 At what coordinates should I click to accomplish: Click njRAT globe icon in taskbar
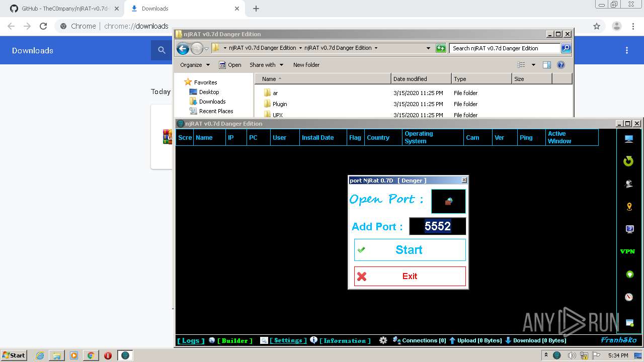(125, 355)
